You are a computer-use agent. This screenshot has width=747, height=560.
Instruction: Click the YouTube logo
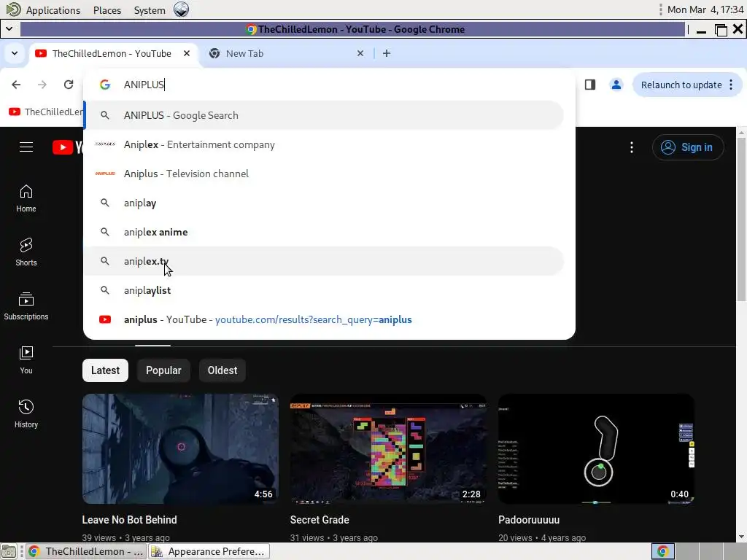[x=68, y=147]
